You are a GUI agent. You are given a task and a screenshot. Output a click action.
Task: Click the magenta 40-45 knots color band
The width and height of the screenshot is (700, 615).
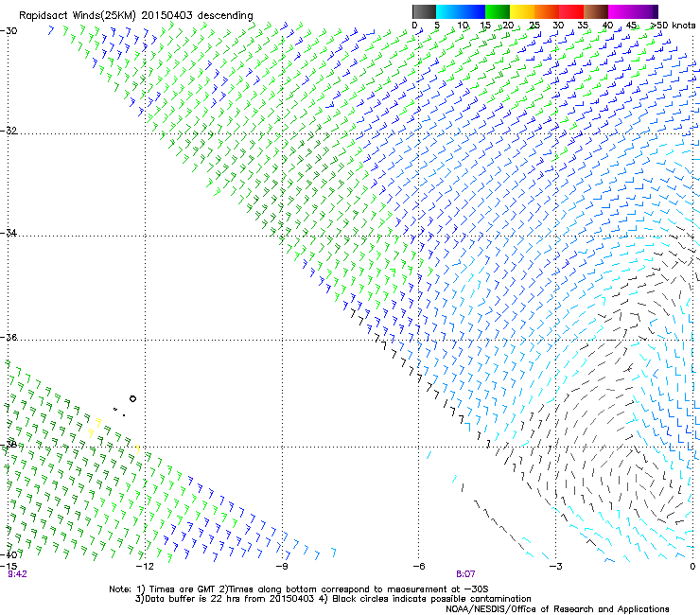pyautogui.click(x=621, y=11)
